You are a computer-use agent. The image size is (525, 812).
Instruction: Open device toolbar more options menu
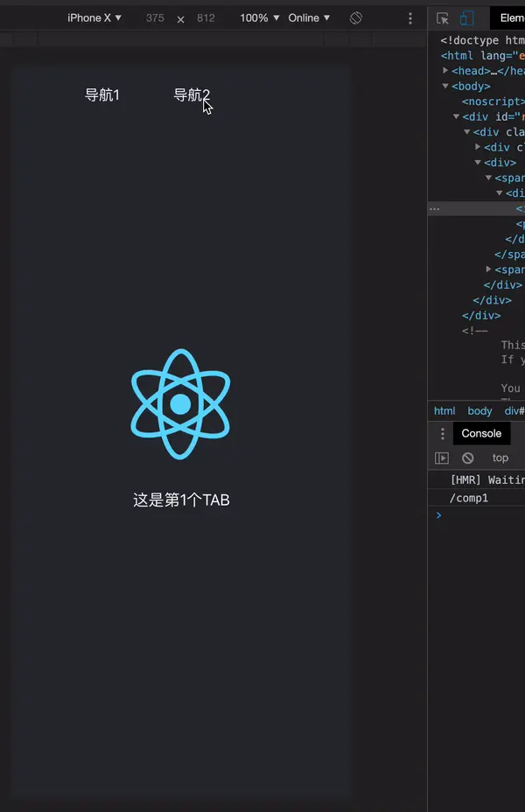pyautogui.click(x=410, y=18)
